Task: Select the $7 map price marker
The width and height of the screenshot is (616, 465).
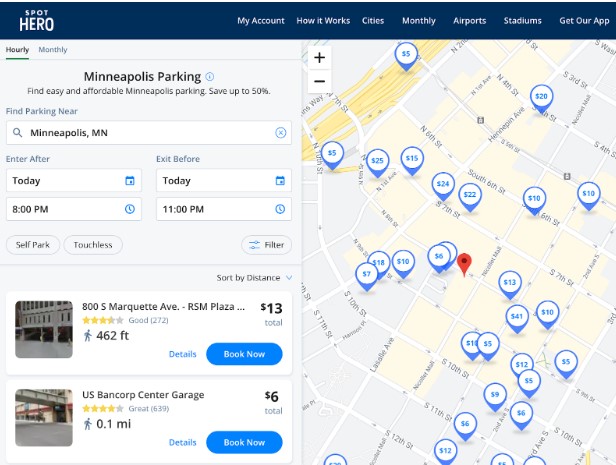Action: click(x=367, y=276)
